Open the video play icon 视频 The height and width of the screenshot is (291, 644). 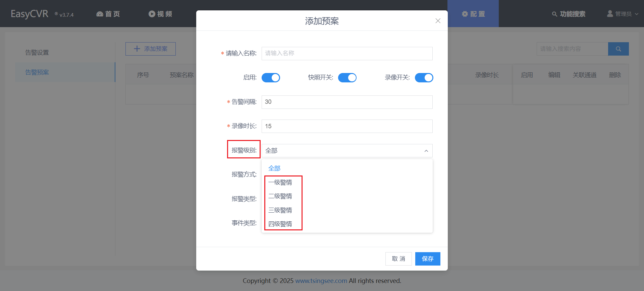[152, 14]
